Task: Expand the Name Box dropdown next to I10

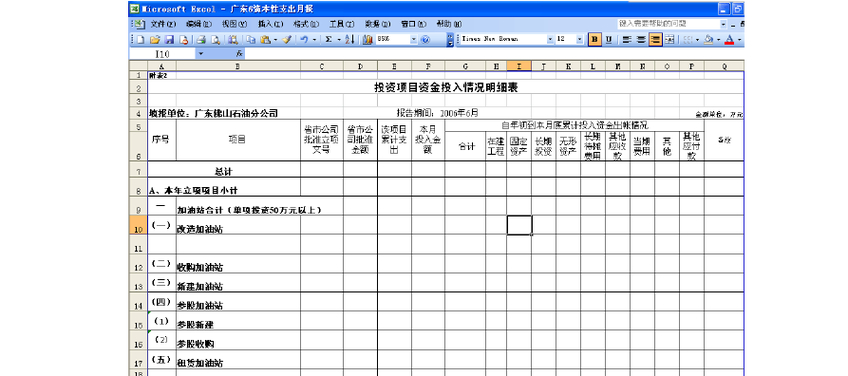Action: coord(201,54)
